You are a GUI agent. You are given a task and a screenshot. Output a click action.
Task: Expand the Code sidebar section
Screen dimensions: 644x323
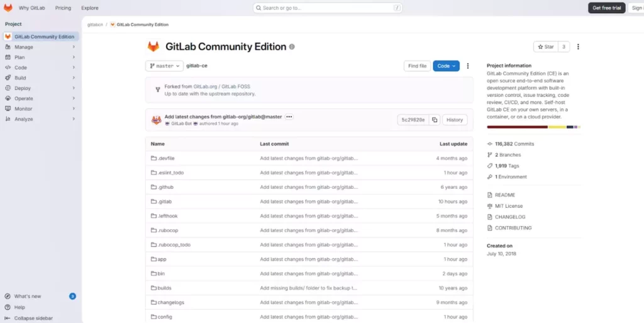pyautogui.click(x=40, y=67)
